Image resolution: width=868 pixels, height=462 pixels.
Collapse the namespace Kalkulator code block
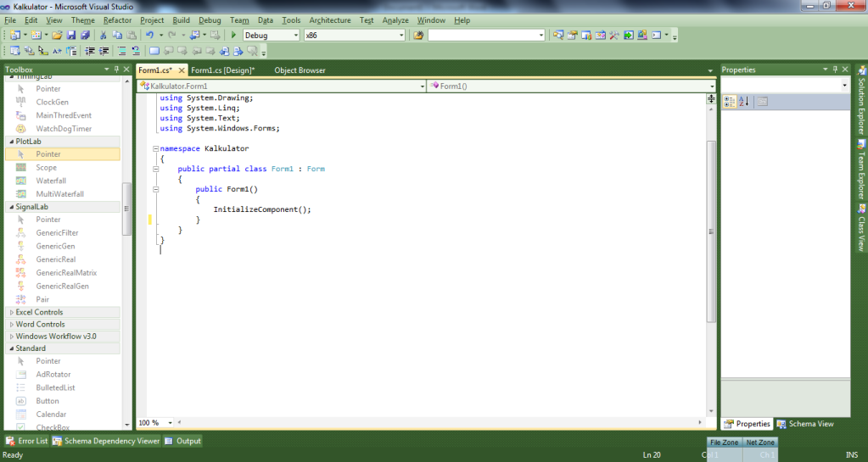pos(155,148)
